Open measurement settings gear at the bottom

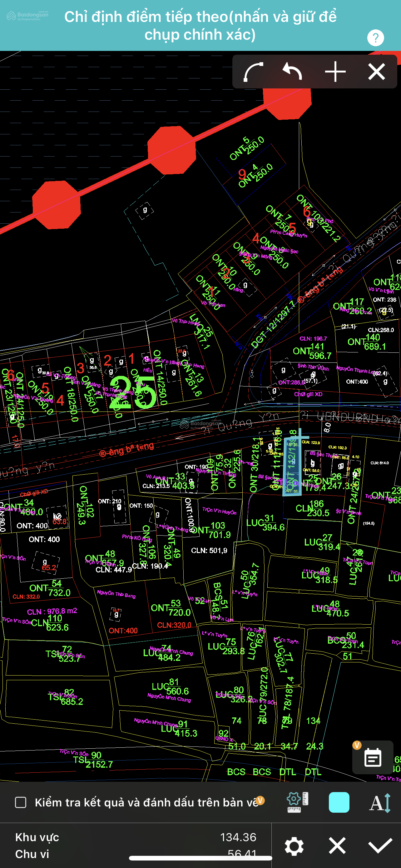294,846
